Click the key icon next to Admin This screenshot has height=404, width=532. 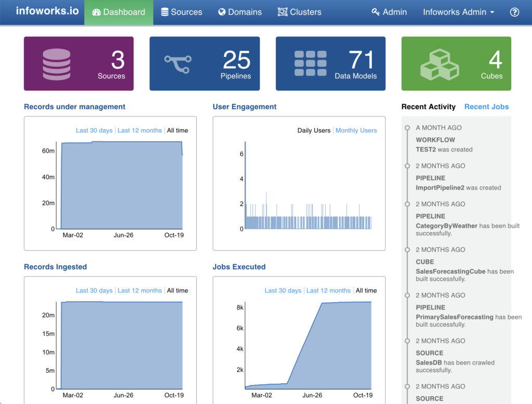pos(376,12)
